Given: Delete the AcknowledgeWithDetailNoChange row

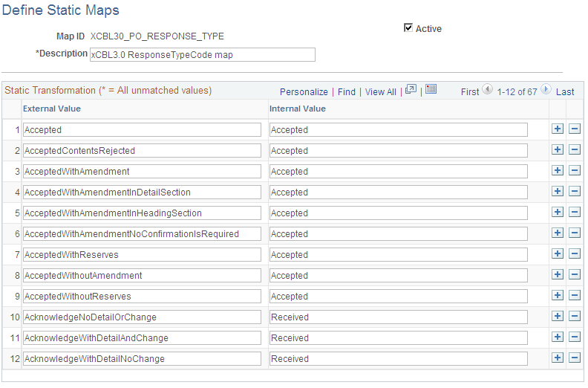Looking at the screenshot, I should 575,358.
